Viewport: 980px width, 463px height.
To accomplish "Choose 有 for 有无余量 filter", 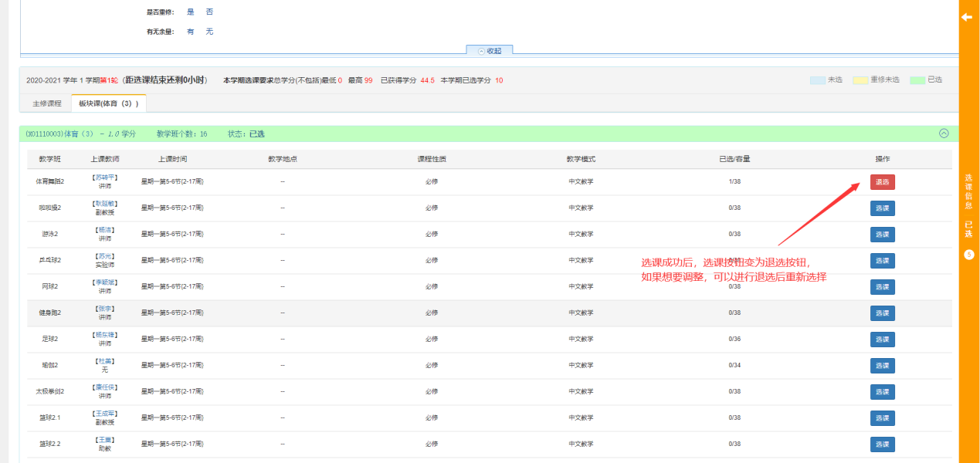I will 191,32.
